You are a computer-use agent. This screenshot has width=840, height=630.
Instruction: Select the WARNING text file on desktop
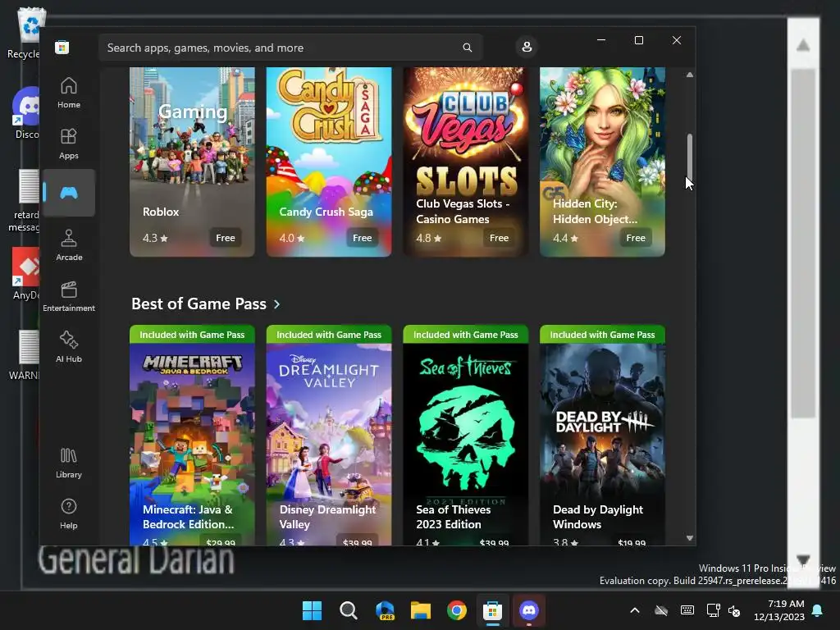pyautogui.click(x=25, y=354)
